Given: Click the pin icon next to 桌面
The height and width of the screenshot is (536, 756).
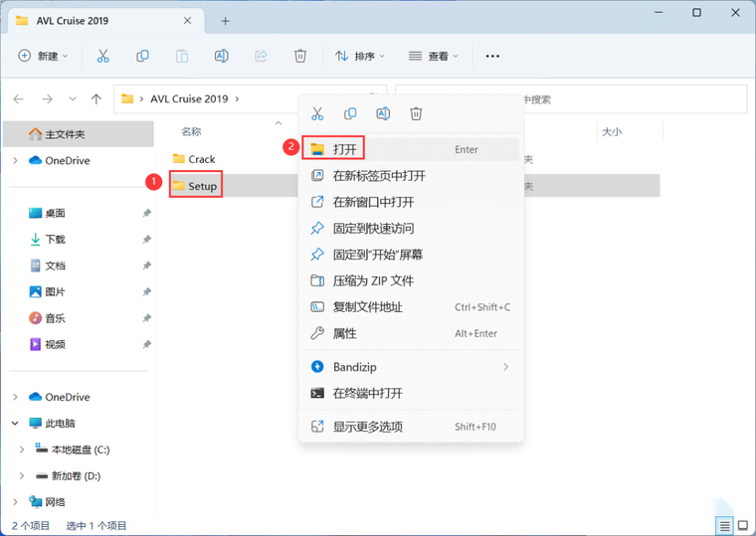Looking at the screenshot, I should (x=147, y=213).
